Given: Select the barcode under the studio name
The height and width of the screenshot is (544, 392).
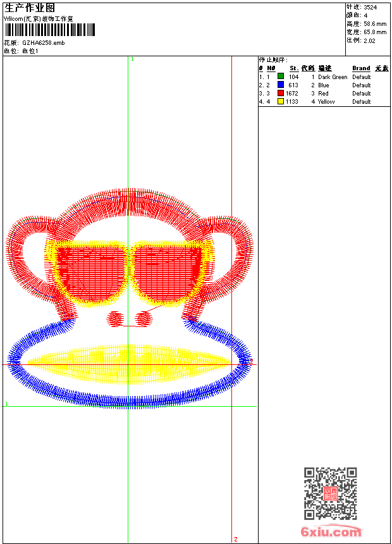Looking at the screenshot, I should point(50,30).
